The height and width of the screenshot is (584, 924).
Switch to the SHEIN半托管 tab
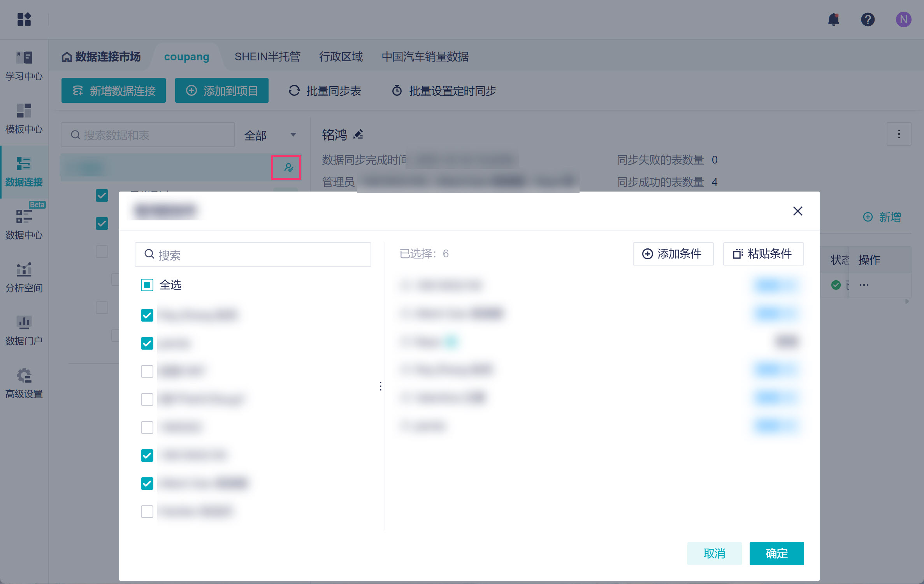(x=267, y=57)
